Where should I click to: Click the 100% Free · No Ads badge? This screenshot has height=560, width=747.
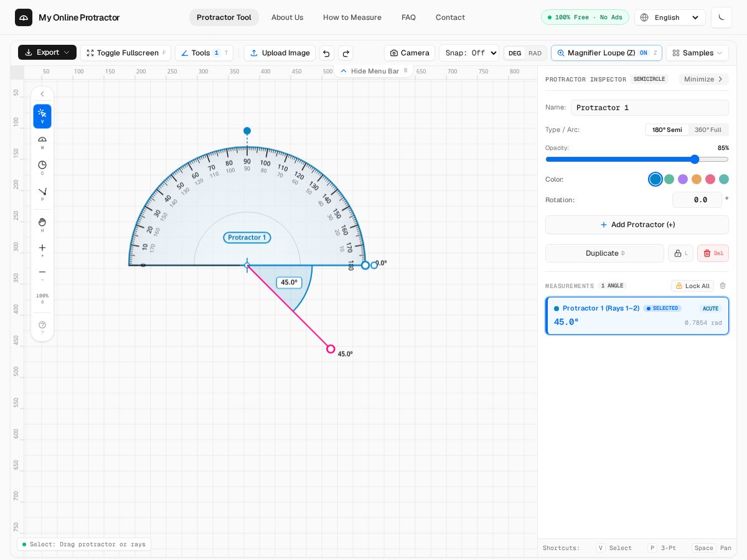tap(585, 17)
